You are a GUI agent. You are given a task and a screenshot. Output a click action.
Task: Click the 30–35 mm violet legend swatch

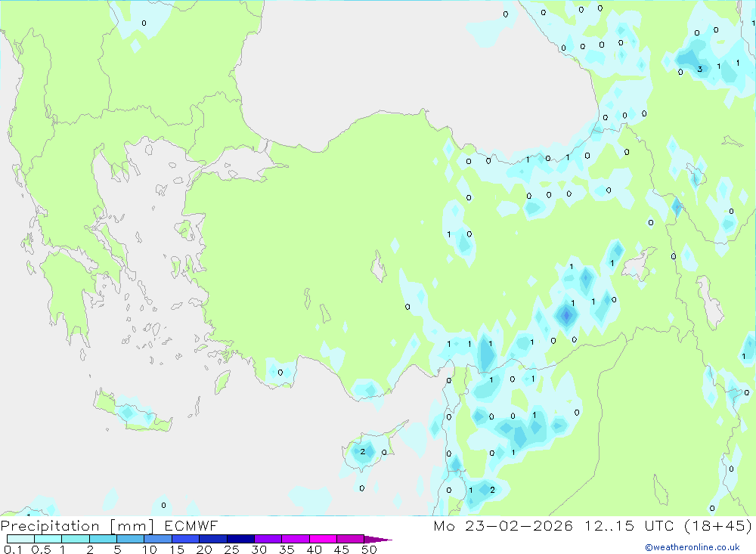click(x=268, y=539)
